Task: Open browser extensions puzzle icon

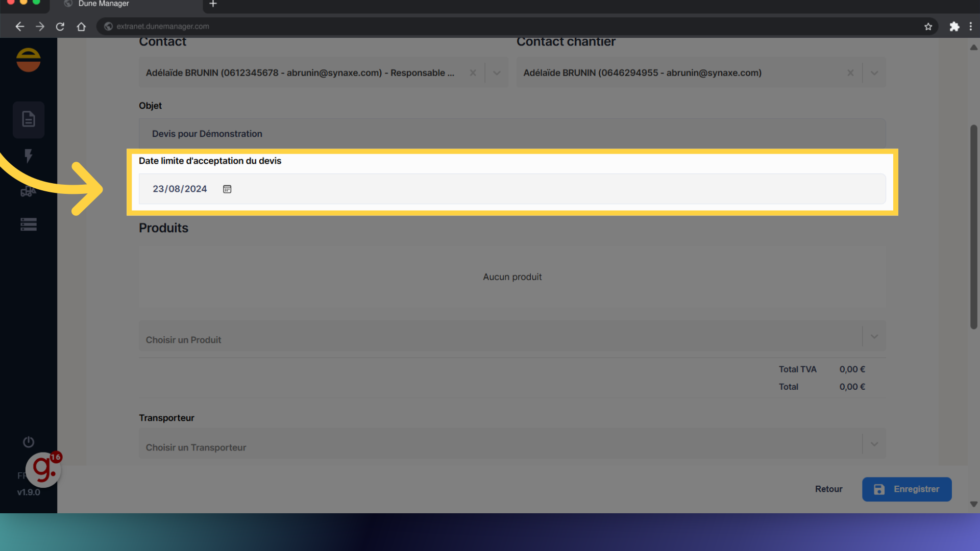Action: (x=954, y=27)
